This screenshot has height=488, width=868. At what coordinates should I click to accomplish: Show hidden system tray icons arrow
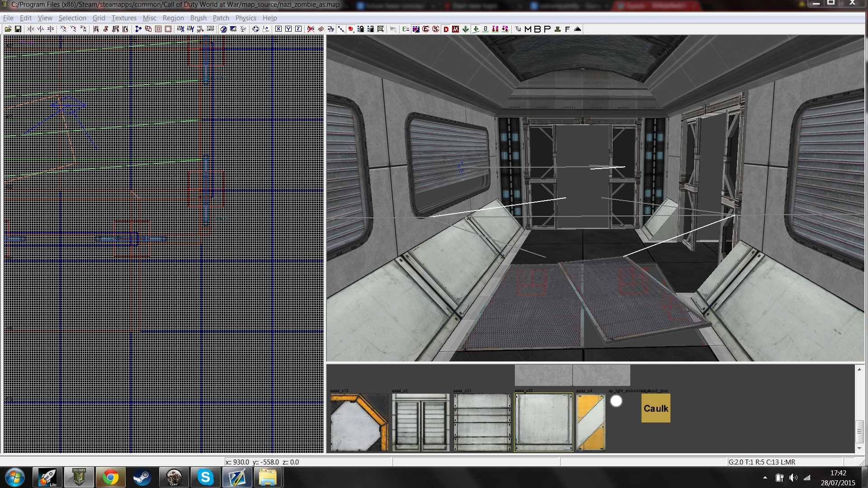pyautogui.click(x=765, y=478)
